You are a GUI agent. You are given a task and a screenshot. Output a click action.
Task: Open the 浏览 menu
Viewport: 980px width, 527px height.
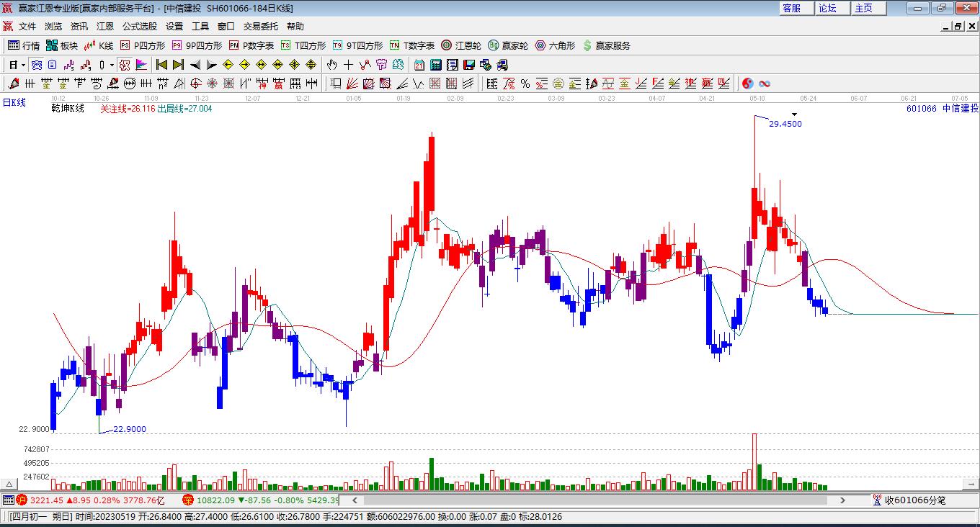click(53, 27)
